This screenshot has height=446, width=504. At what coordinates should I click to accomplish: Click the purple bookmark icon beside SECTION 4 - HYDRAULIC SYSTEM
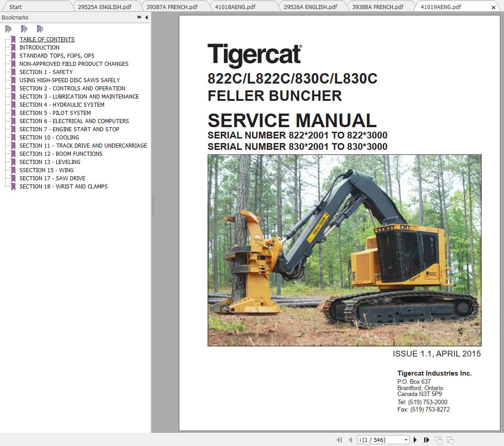tap(13, 105)
